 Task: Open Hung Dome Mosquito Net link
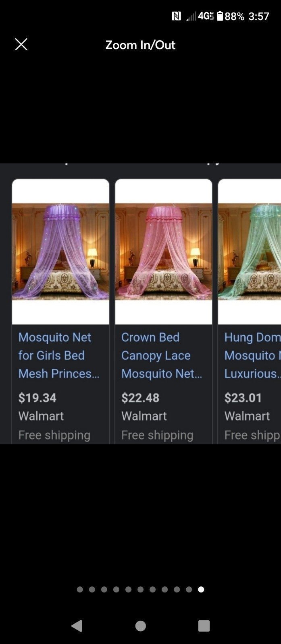[252, 355]
